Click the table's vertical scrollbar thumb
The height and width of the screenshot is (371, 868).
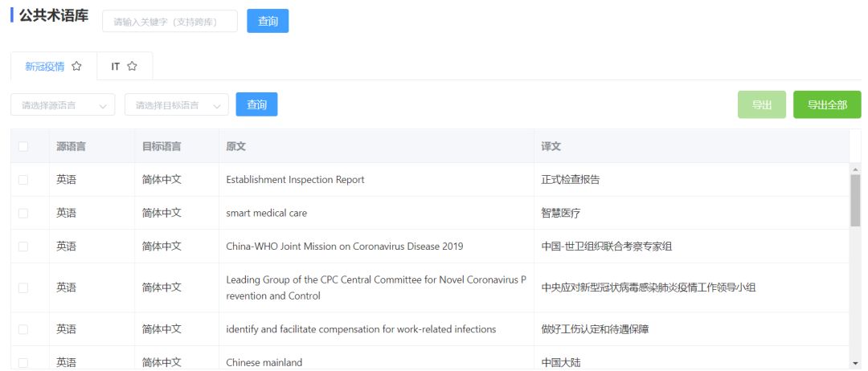[x=855, y=200]
